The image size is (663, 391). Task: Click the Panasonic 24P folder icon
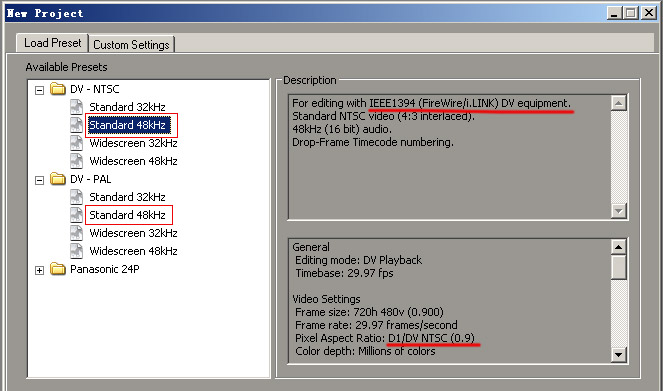point(58,269)
